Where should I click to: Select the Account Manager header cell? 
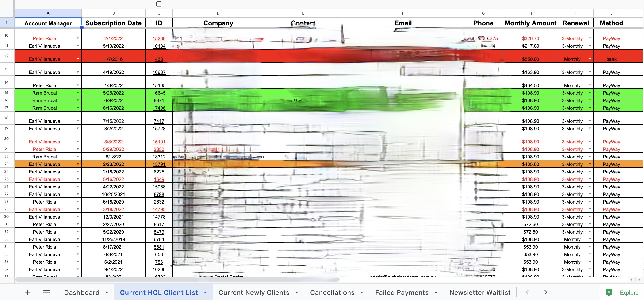[x=48, y=23]
